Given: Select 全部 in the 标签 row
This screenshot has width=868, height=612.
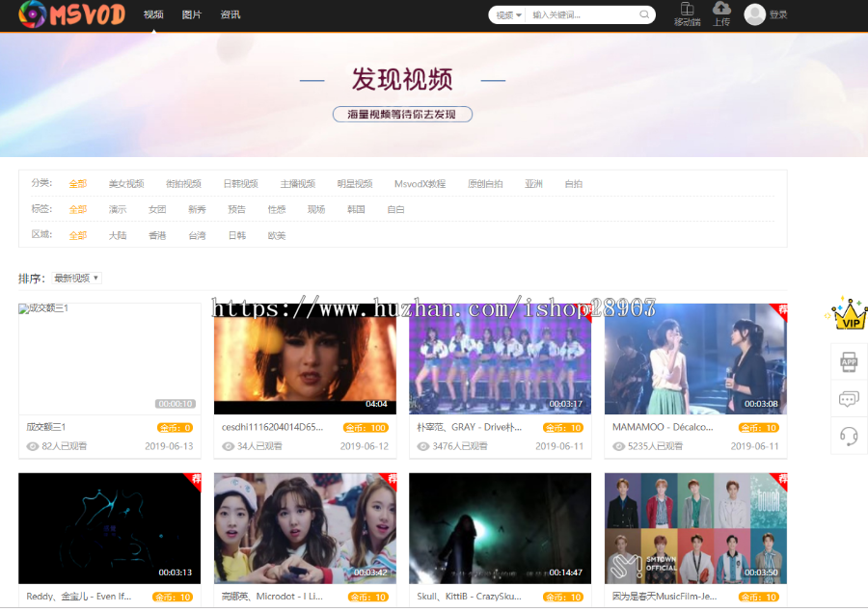Looking at the screenshot, I should point(77,209).
